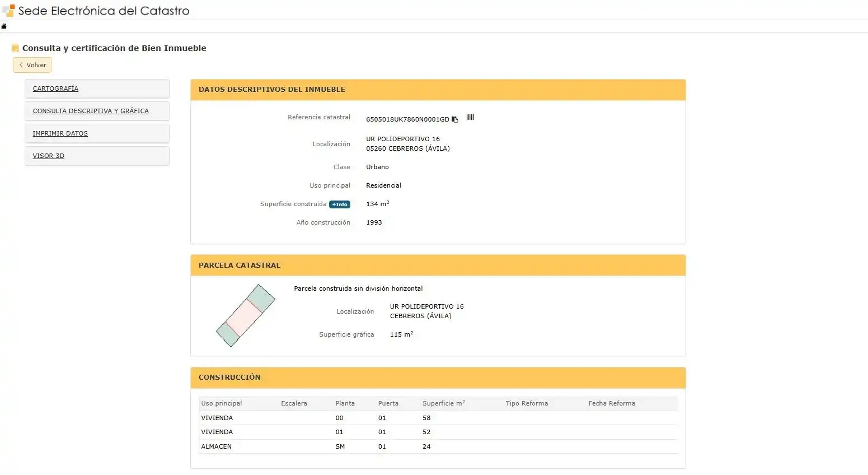The image size is (868, 475).
Task: Select the first Vivienda row on planta 00
Action: [438, 418]
